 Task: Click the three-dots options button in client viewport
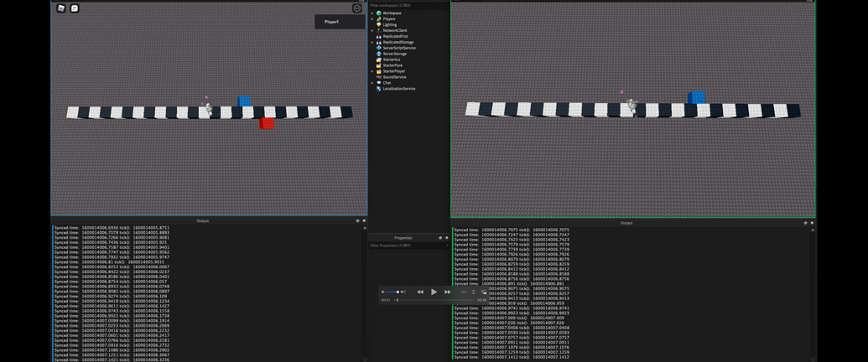point(357,8)
